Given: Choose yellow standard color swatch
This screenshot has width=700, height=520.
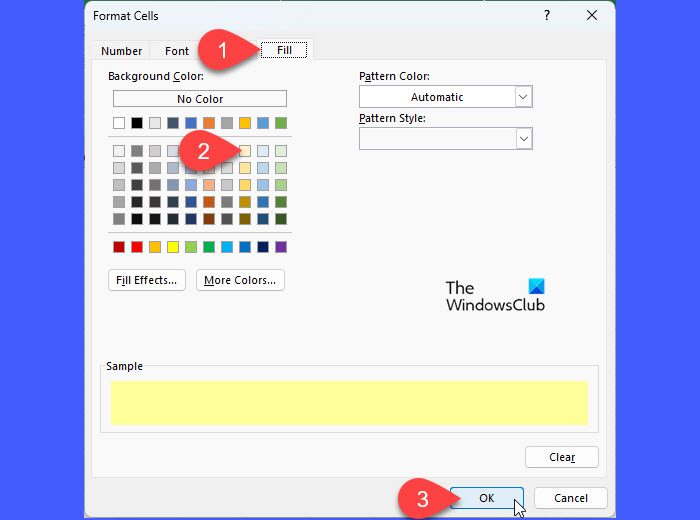Looking at the screenshot, I should tap(173, 247).
